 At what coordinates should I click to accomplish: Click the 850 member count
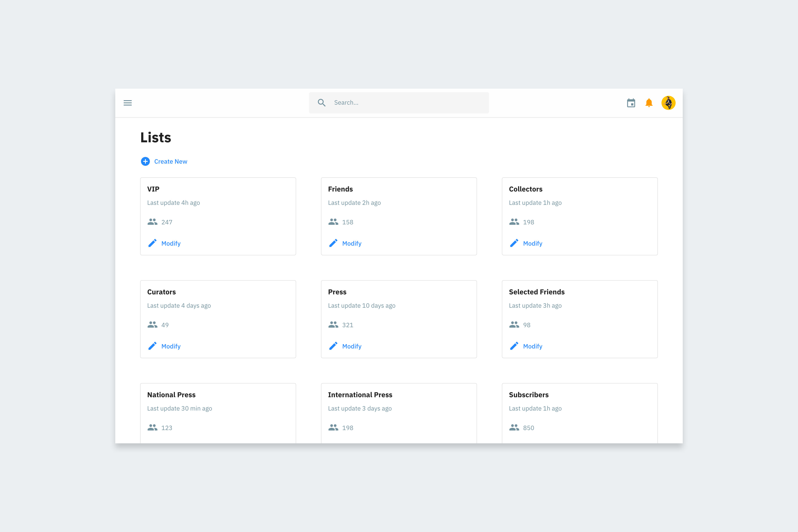528,428
